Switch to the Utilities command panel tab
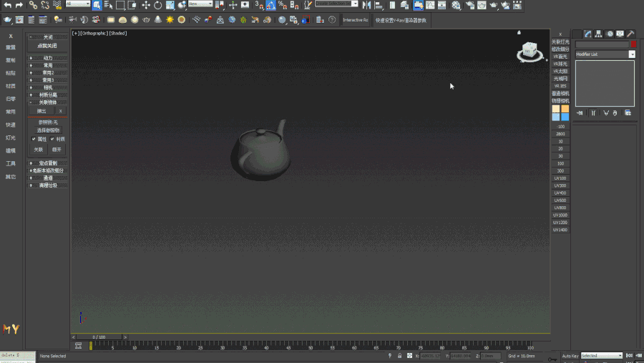The height and width of the screenshot is (363, 644). [630, 34]
